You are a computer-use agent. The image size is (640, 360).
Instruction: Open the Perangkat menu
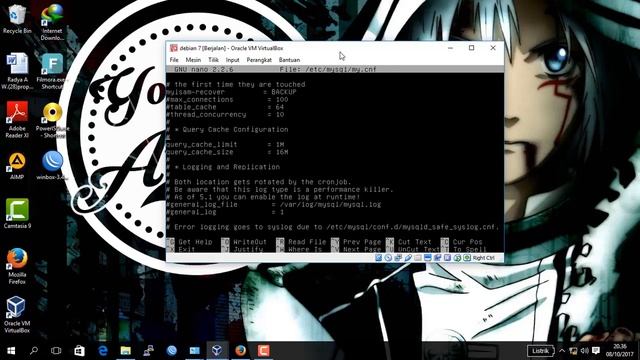tap(259, 60)
